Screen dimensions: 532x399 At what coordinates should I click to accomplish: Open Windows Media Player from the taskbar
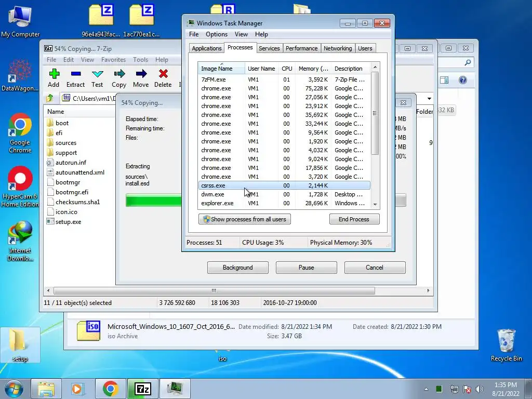pyautogui.click(x=77, y=389)
